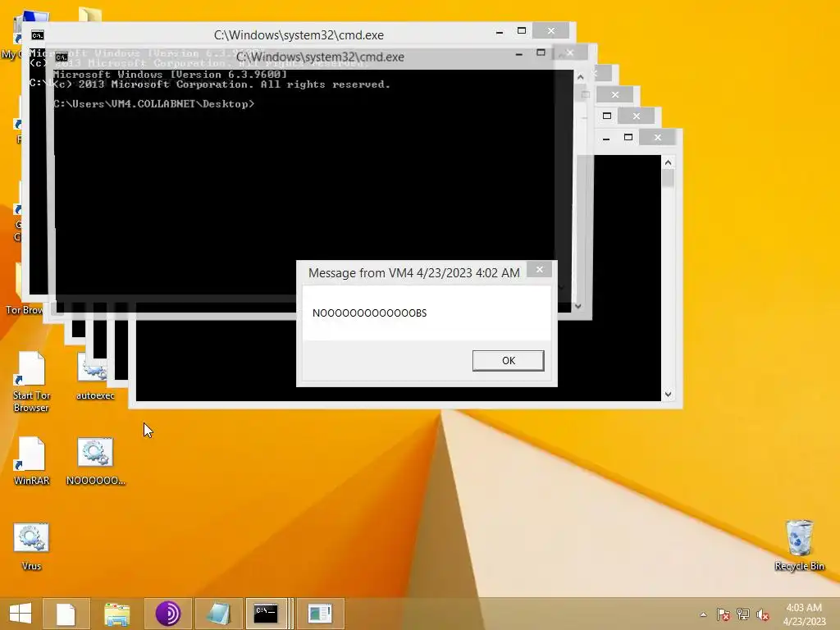Image resolution: width=840 pixels, height=630 pixels.
Task: Maximize the second cmd.exe window
Action: [x=541, y=53]
